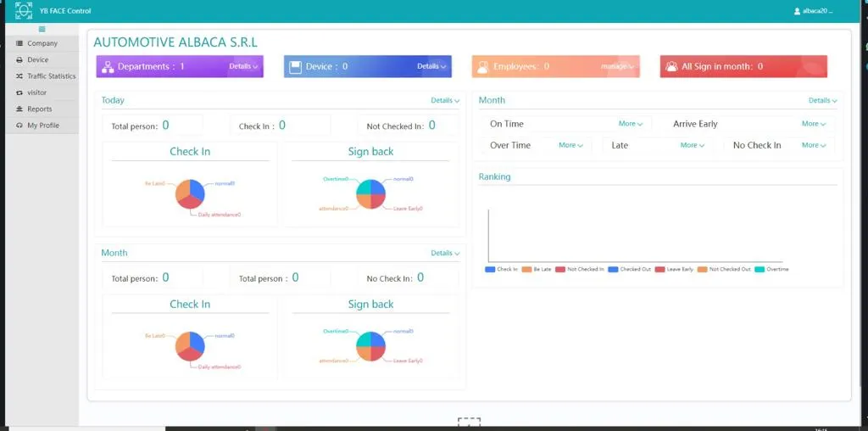
Task: Click More link next to No Check In
Action: click(x=814, y=145)
